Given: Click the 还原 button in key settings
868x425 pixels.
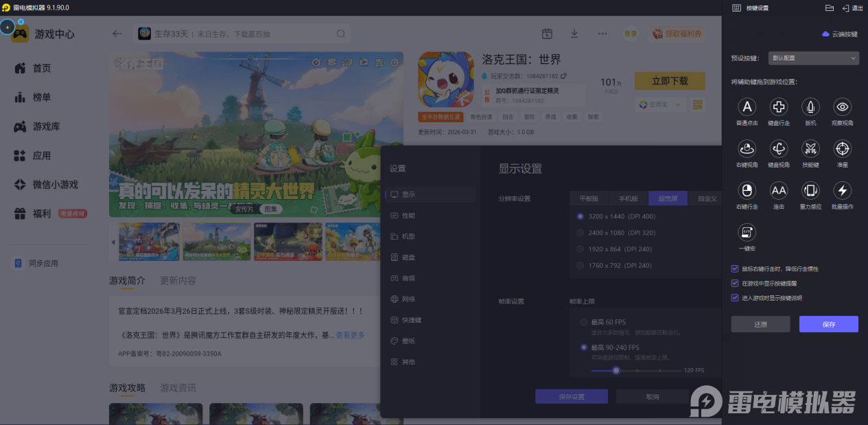Looking at the screenshot, I should [x=760, y=324].
